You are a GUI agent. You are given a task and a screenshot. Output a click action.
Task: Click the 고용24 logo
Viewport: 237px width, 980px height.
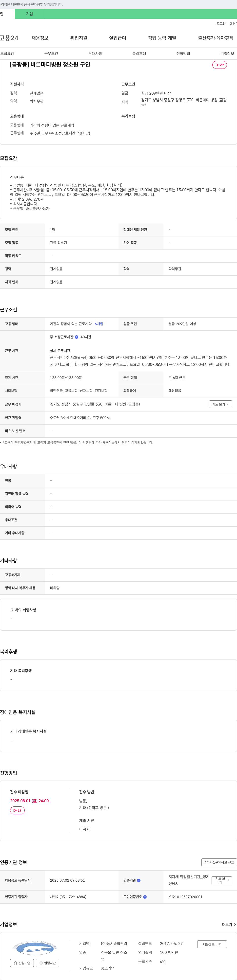pyautogui.click(x=9, y=38)
